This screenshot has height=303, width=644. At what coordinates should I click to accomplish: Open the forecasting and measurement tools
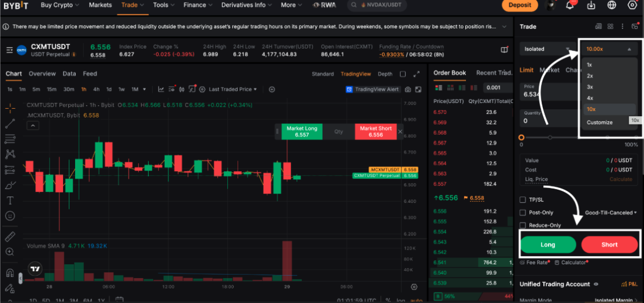10,169
